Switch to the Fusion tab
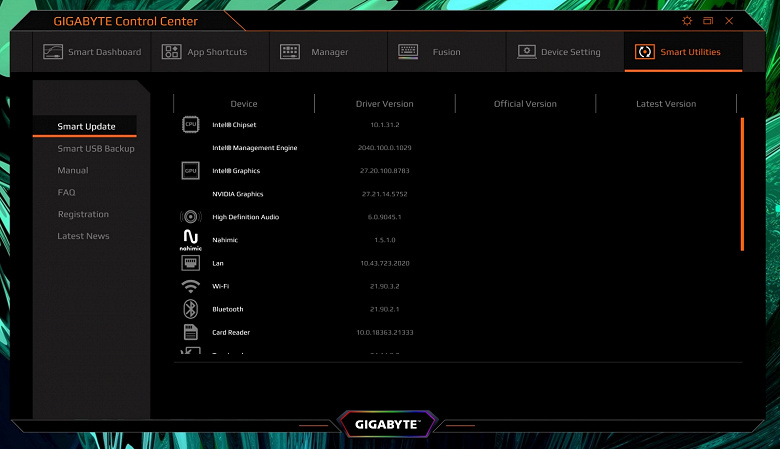The width and height of the screenshot is (780, 449). 447,52
